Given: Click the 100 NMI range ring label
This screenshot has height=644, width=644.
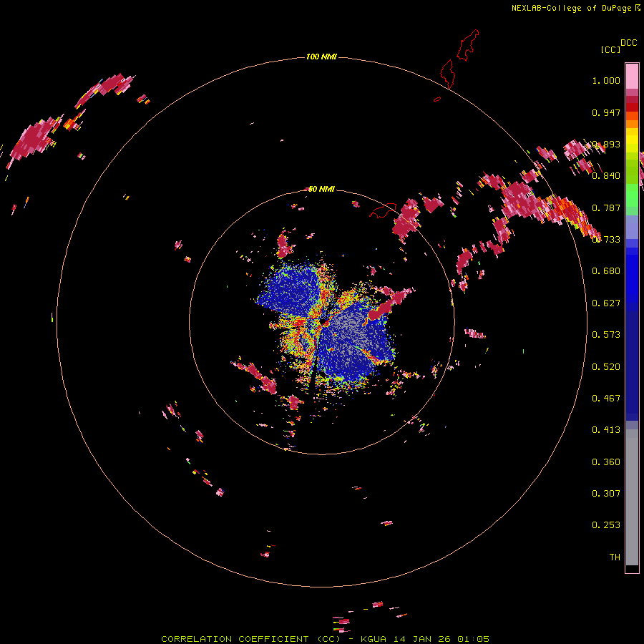Looking at the screenshot, I should (321, 57).
